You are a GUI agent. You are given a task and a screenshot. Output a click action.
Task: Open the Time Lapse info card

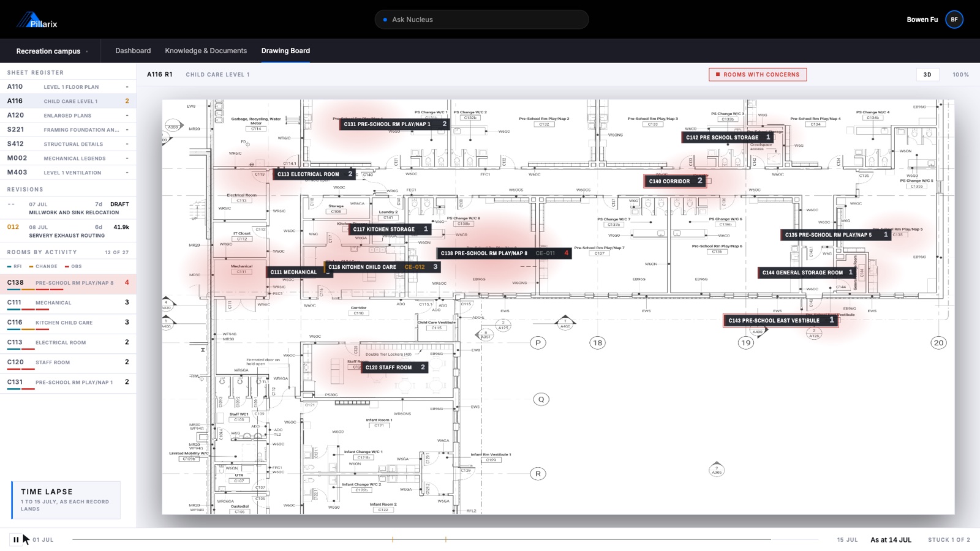[66, 500]
